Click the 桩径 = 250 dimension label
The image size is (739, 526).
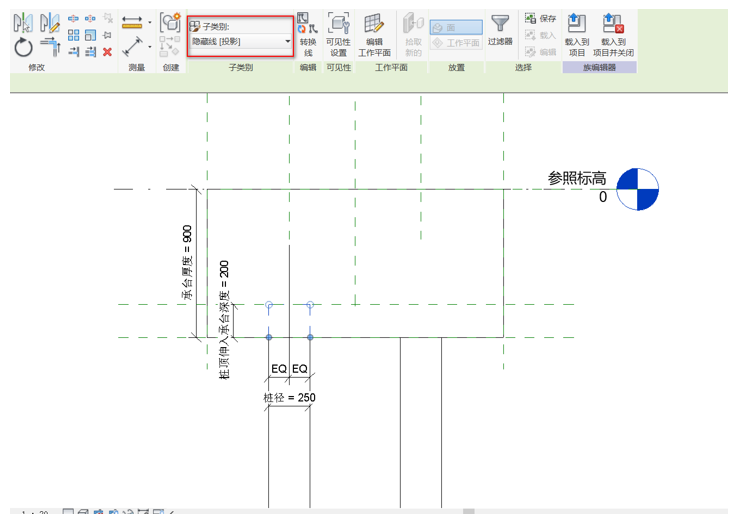289,397
